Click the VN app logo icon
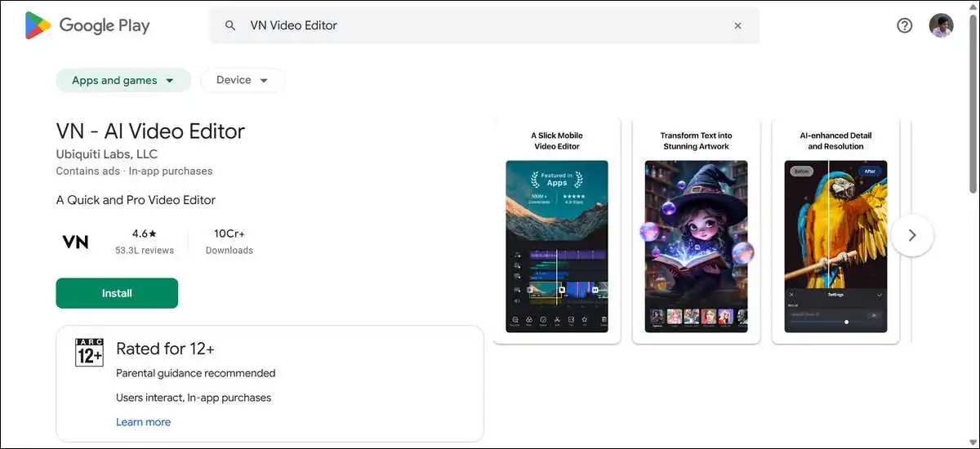Screen dimensions: 980x449 pyautogui.click(x=75, y=242)
